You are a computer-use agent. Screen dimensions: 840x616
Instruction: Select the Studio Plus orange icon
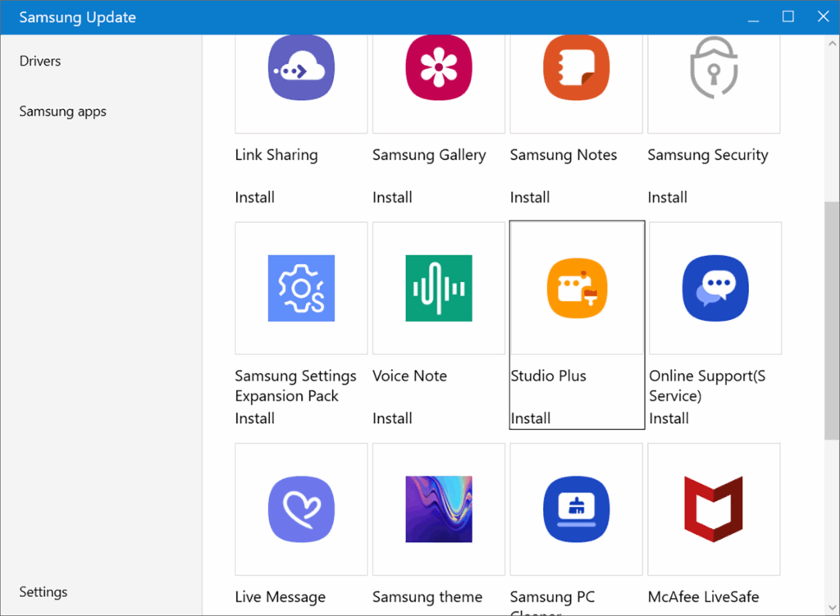point(577,288)
